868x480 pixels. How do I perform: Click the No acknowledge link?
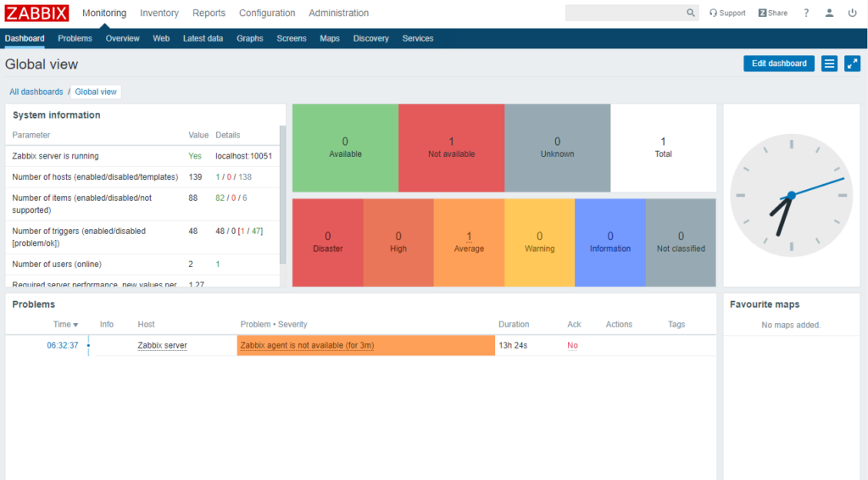point(572,345)
